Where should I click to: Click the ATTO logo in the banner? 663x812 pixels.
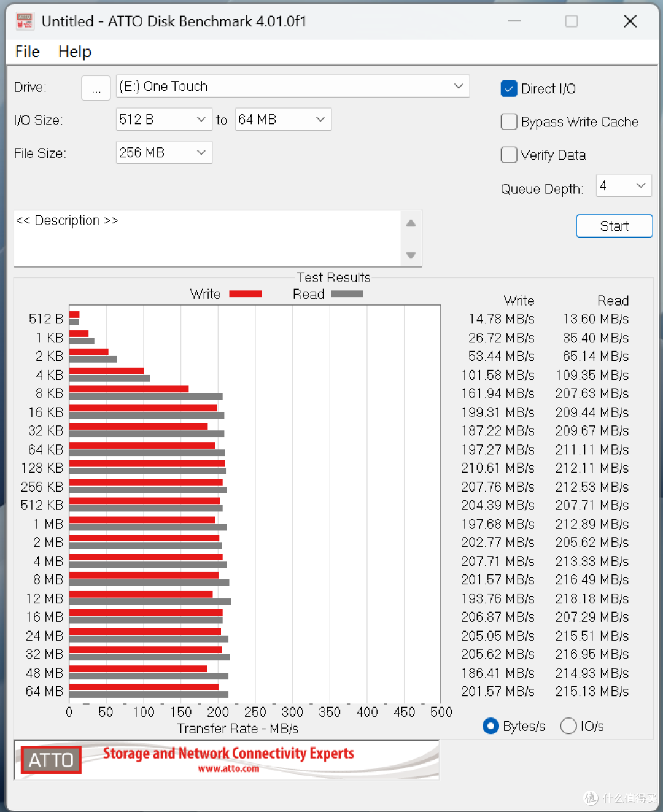coord(51,760)
